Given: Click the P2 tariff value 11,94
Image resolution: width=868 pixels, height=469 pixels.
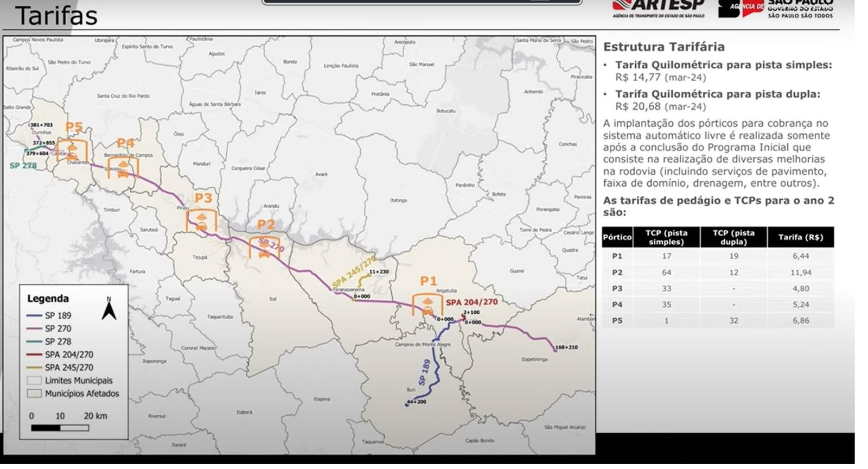Looking at the screenshot, I should 801,272.
